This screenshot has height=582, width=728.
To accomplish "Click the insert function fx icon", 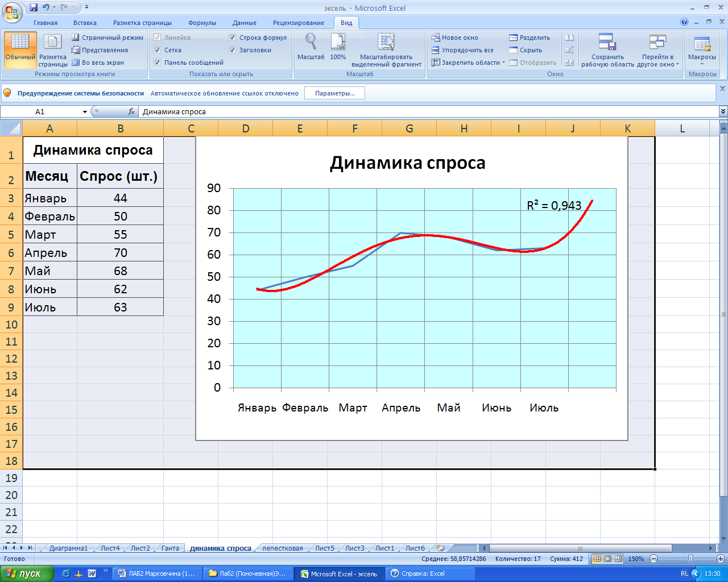I will point(131,112).
